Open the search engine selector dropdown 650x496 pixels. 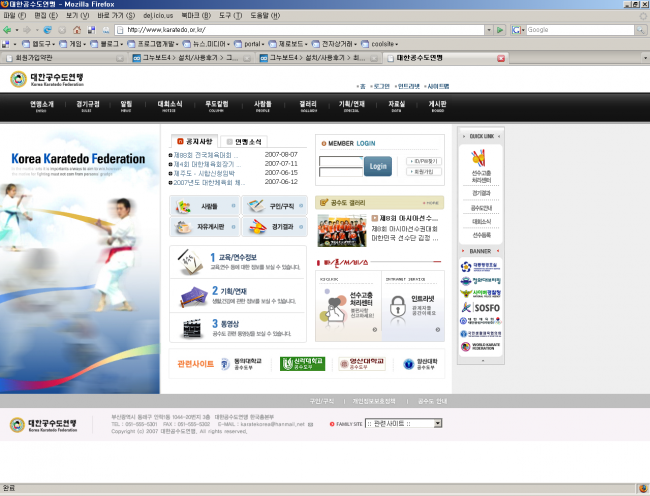[518, 30]
